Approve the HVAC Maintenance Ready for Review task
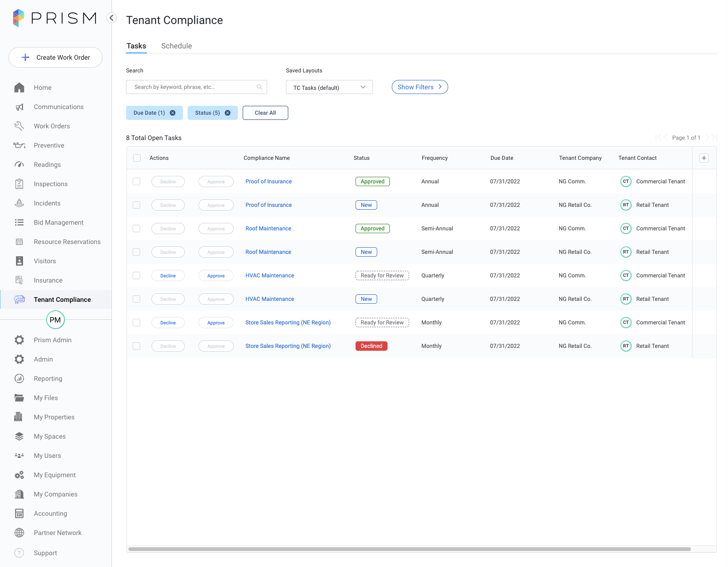 tap(216, 275)
